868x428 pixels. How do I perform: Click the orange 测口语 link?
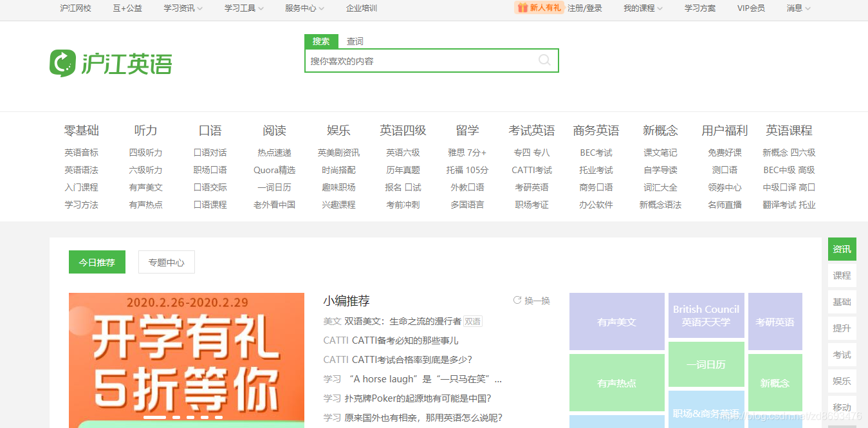coord(725,171)
